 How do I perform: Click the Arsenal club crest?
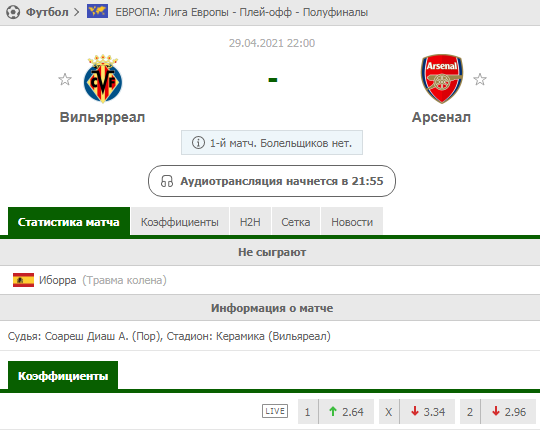442,79
